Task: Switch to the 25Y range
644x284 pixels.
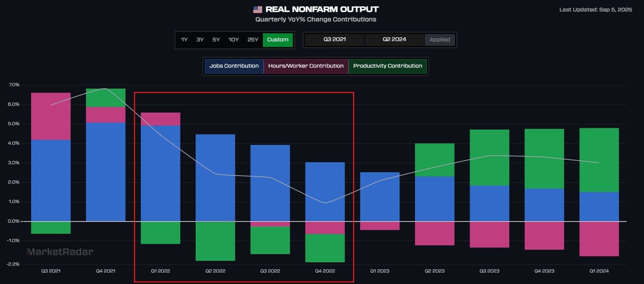Action: coord(253,40)
